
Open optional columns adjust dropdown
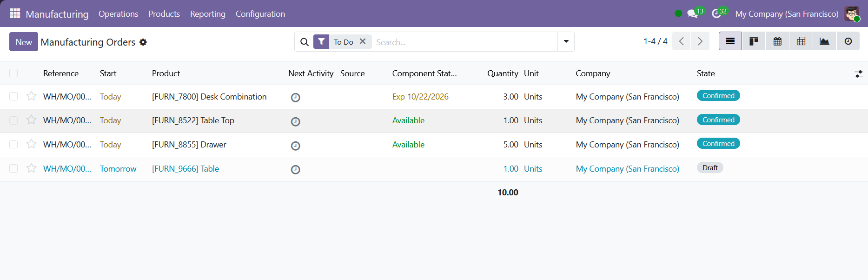pyautogui.click(x=859, y=73)
